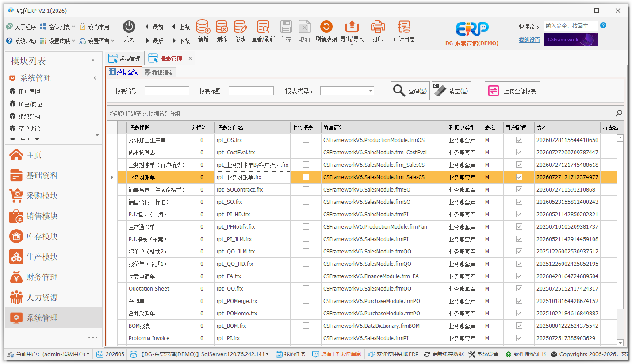Click the 关闭 power icon in toolbar
This screenshot has height=364, width=632.
pos(129,27)
